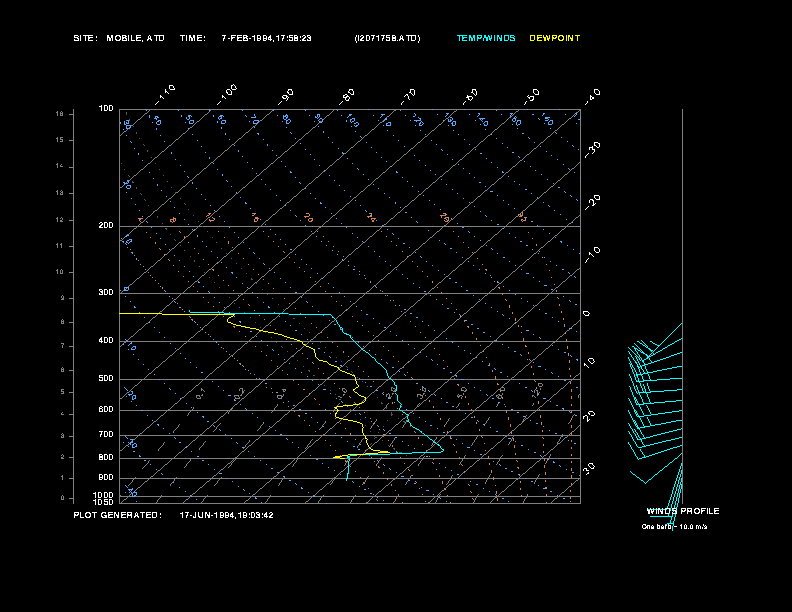Click the 7 km mark on altitude scale
Screen dimensions: 792x612
pyautogui.click(x=63, y=346)
